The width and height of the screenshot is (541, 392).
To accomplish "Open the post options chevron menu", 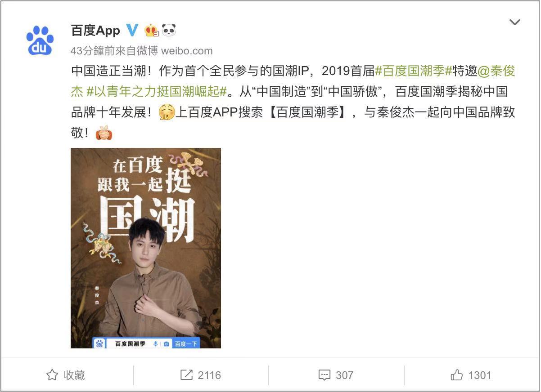I will coord(514,22).
